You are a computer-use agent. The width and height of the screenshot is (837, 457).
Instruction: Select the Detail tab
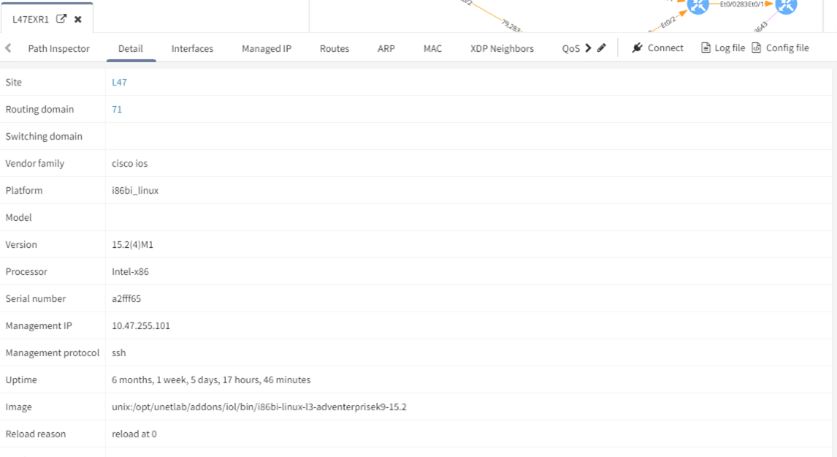coord(130,48)
